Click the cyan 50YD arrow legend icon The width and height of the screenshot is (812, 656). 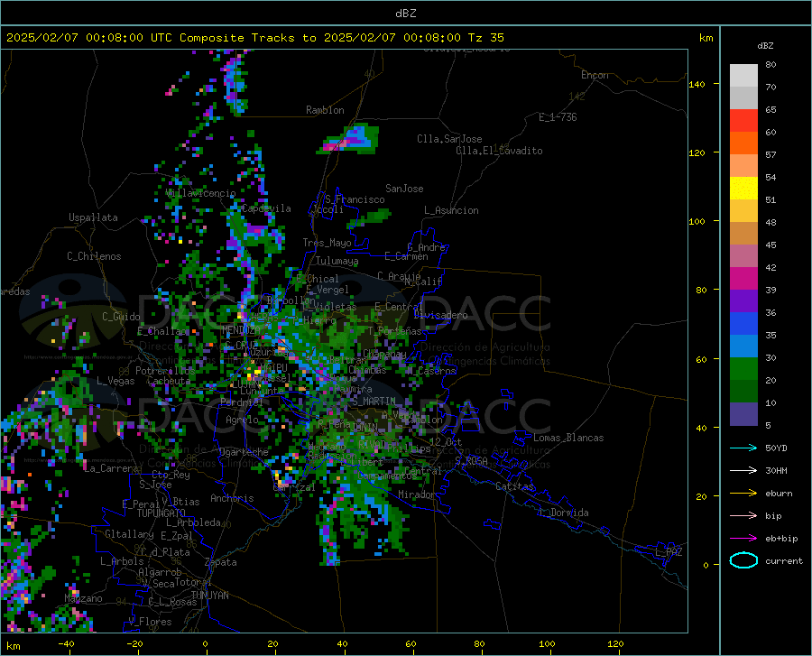click(x=743, y=448)
